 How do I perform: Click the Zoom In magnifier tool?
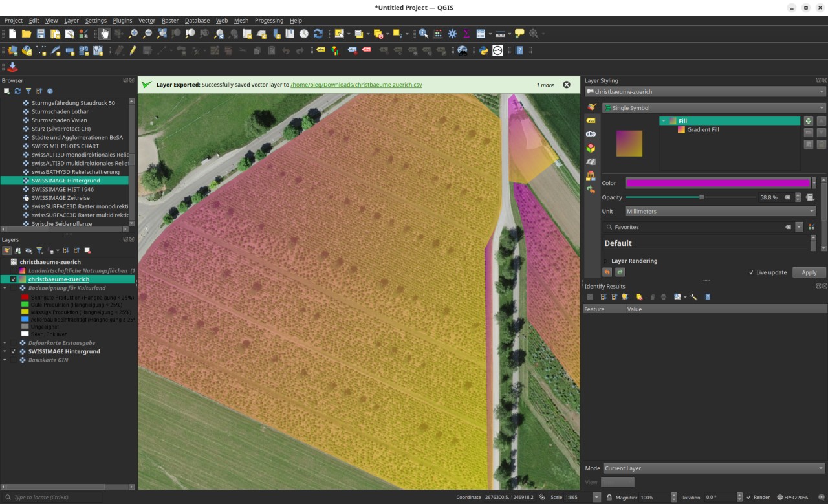(133, 34)
